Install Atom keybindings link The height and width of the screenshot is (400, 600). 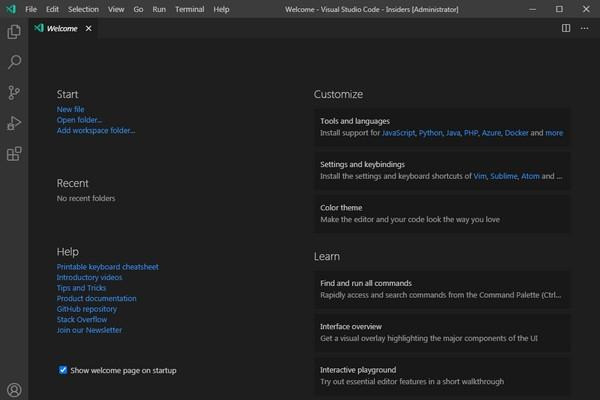point(530,176)
